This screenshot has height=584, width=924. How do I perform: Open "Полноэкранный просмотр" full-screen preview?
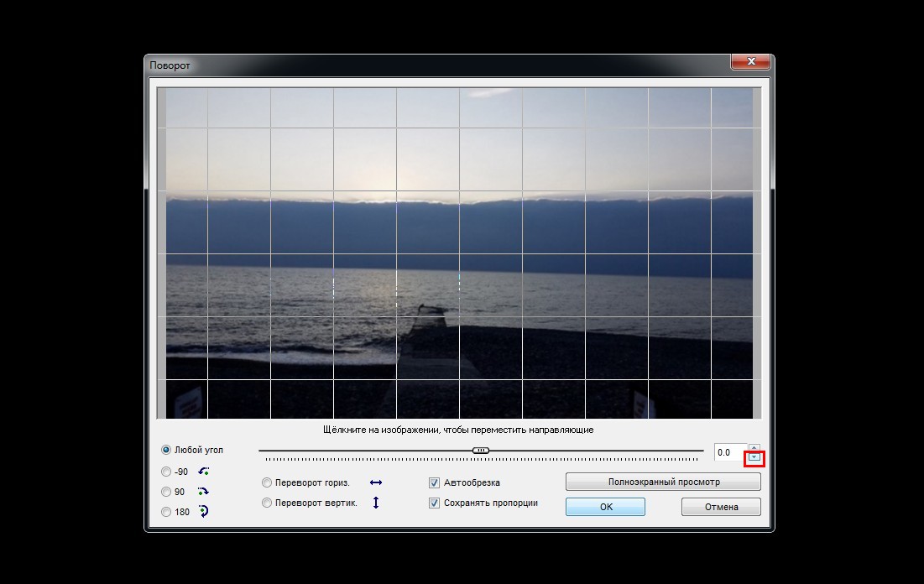click(x=663, y=482)
